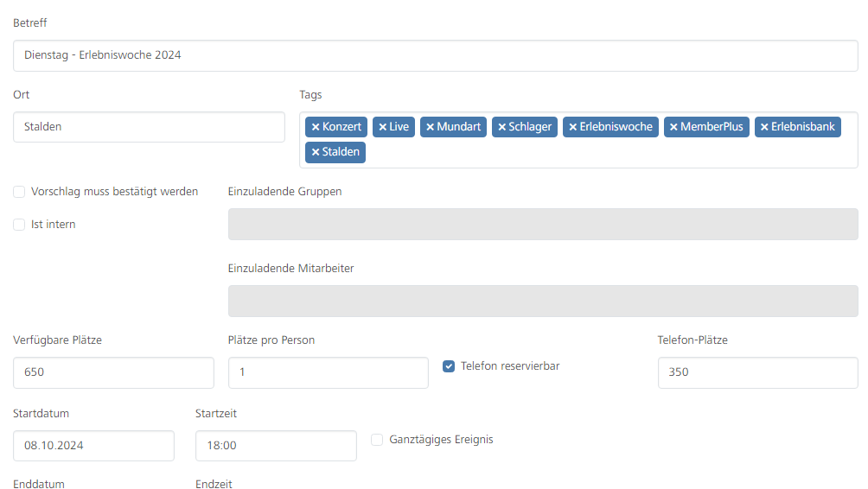This screenshot has width=868, height=489.
Task: Open the 'Einzuladende Mitarbeiter' selection field
Action: click(x=542, y=302)
